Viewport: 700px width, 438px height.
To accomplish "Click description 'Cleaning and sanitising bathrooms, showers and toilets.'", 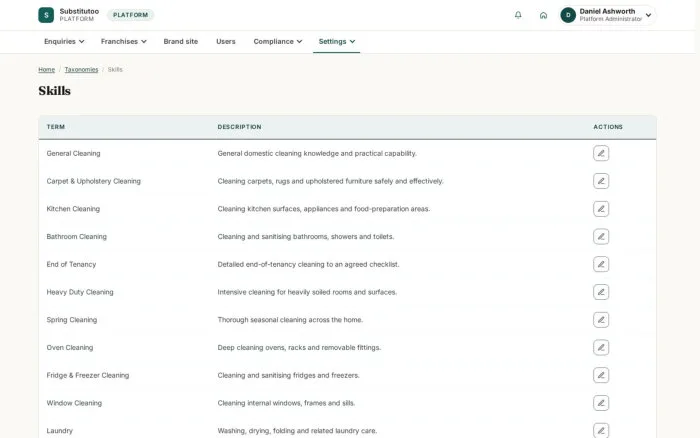I will [306, 236].
